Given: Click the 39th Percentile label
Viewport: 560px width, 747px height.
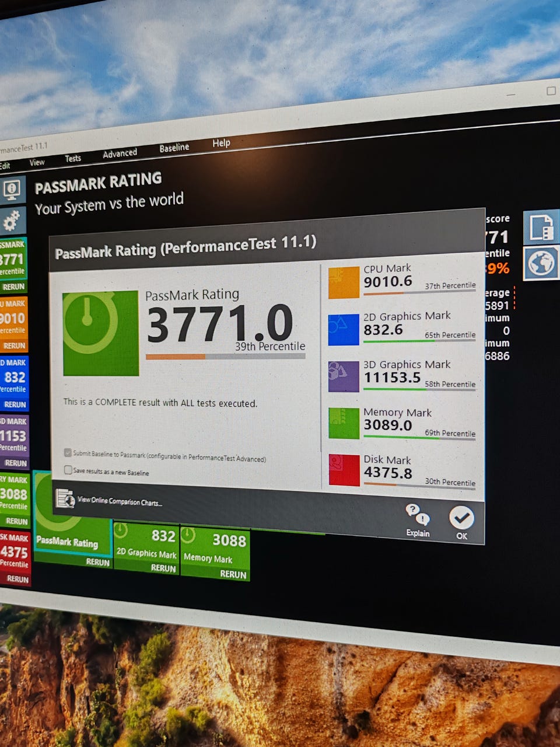Looking at the screenshot, I should (x=270, y=346).
